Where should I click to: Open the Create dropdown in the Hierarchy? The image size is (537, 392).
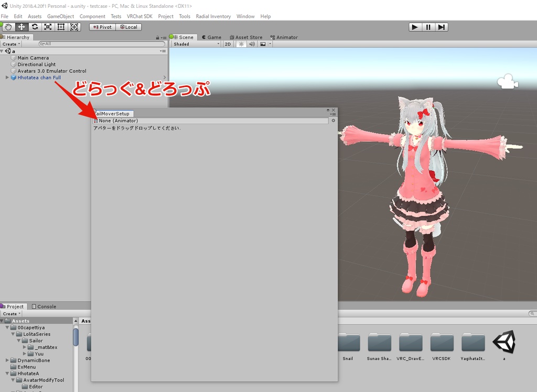10,43
